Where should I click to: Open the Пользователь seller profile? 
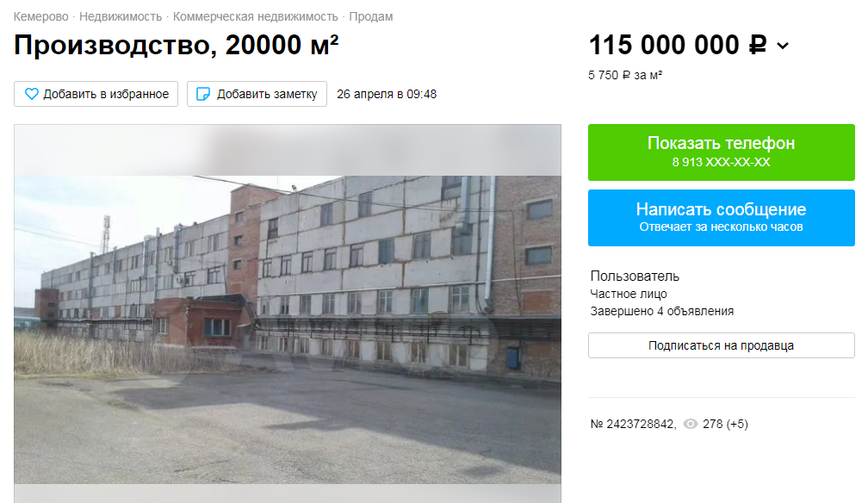(635, 276)
